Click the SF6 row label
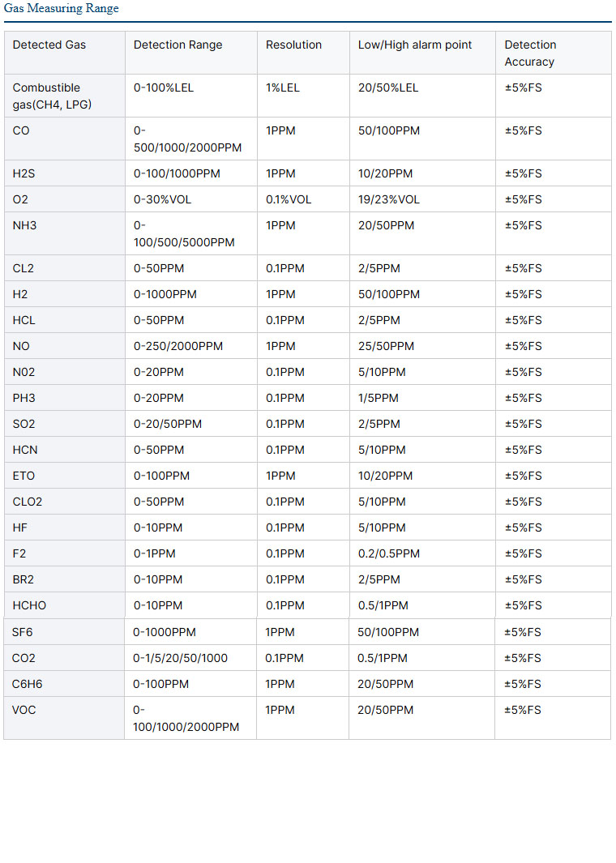This screenshot has width=616, height=863. 22,632
